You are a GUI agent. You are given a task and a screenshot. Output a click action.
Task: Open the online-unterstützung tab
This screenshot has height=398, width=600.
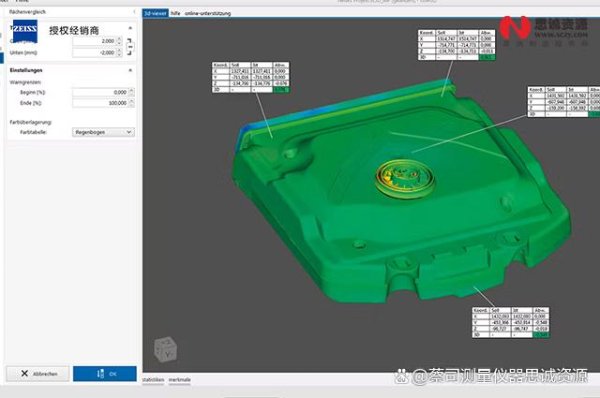pyautogui.click(x=208, y=13)
